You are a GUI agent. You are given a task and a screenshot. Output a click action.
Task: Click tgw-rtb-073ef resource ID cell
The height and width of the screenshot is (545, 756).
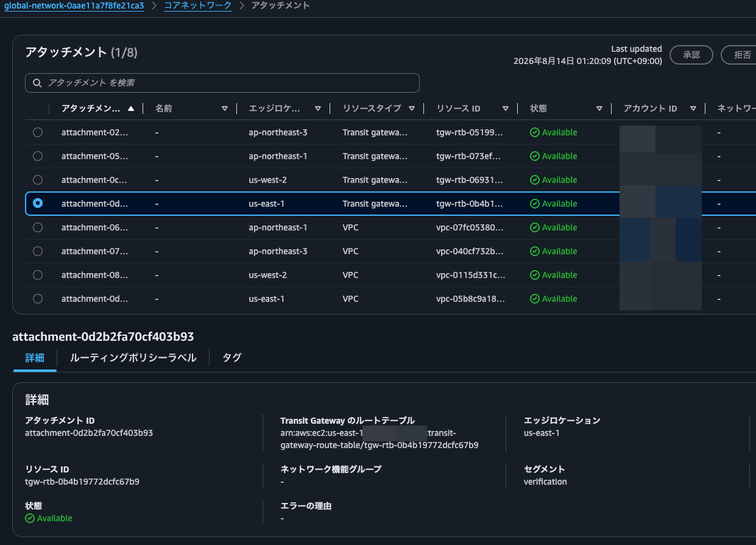point(468,156)
